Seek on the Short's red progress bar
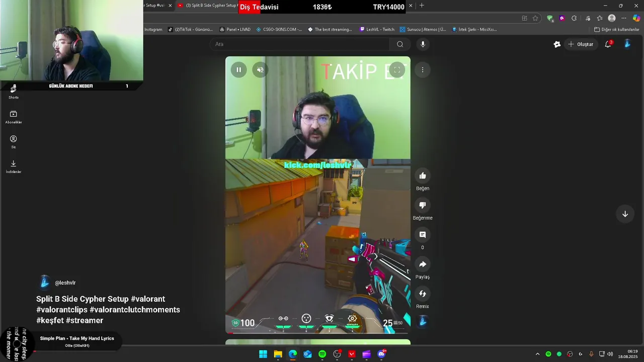 [318, 332]
